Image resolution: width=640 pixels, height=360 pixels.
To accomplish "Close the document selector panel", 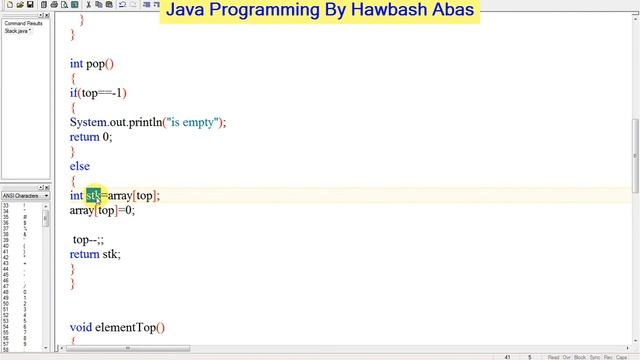I will click(x=47, y=15).
